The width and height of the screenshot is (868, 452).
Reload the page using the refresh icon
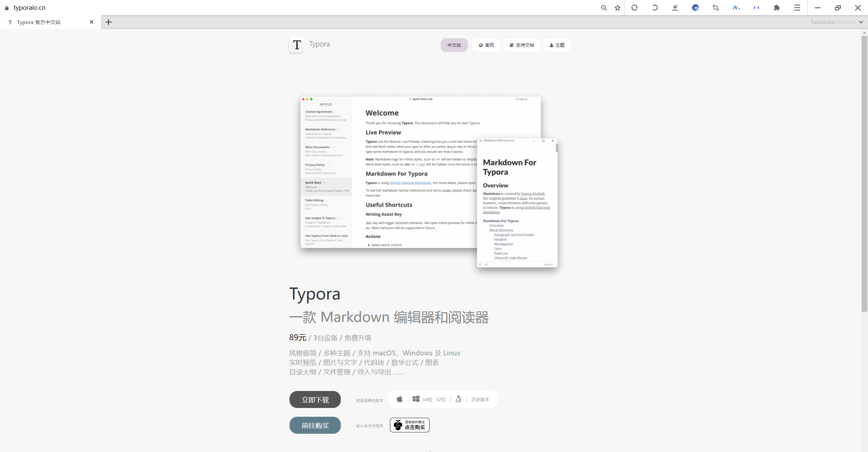click(634, 7)
